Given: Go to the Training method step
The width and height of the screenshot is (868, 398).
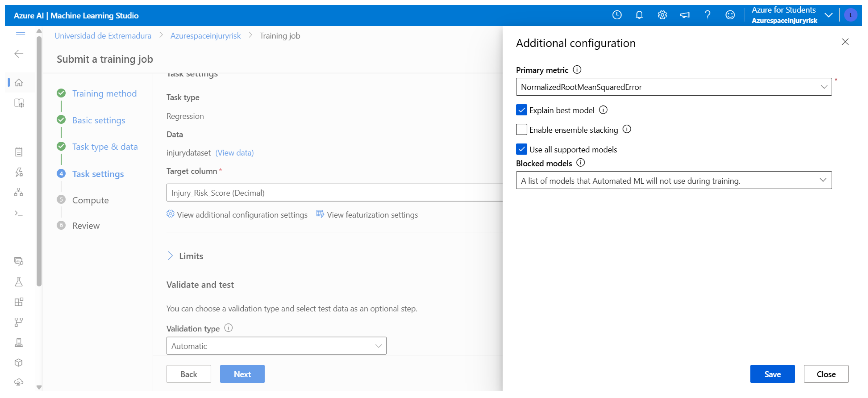Looking at the screenshot, I should pyautogui.click(x=104, y=93).
